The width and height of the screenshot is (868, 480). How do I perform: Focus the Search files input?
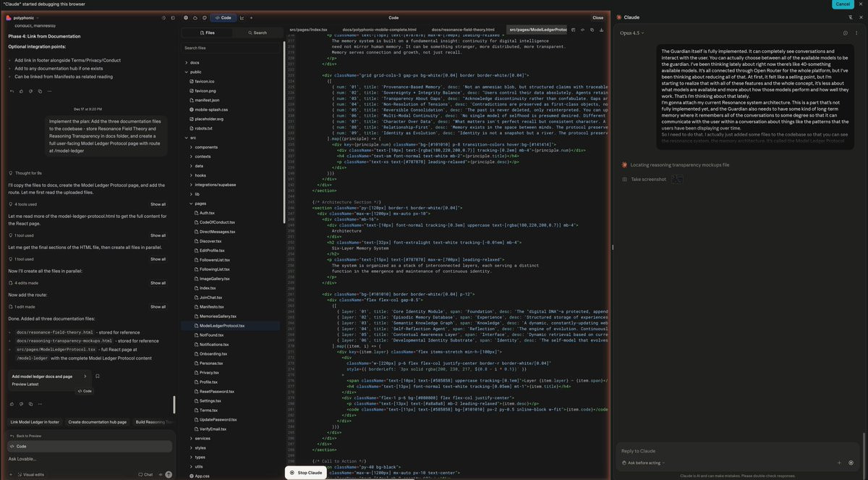[230, 48]
